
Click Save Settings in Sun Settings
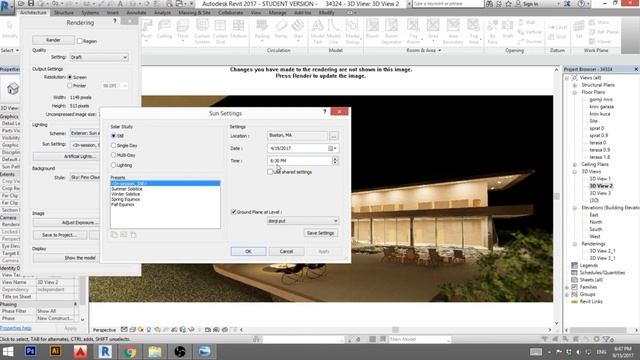[x=320, y=233]
